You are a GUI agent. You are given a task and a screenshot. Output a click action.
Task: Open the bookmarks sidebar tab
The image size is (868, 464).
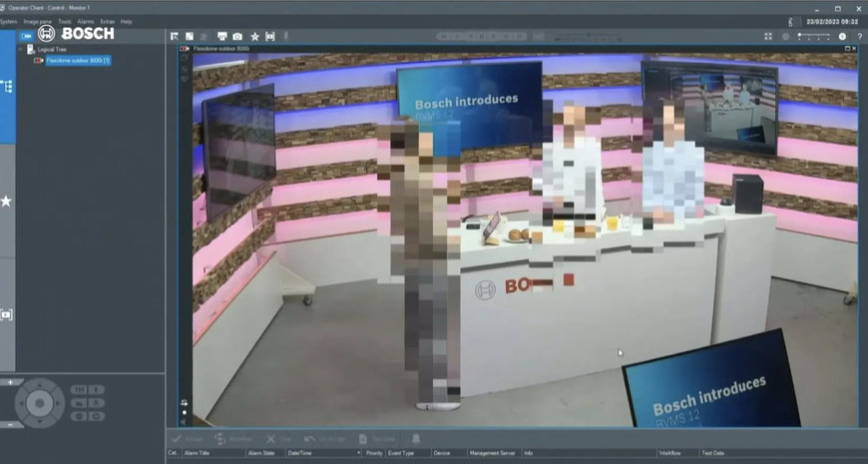point(7,314)
